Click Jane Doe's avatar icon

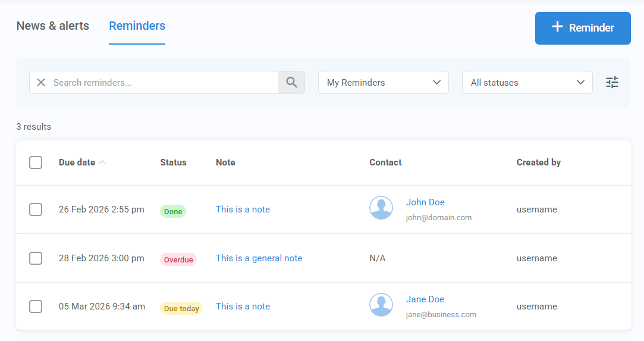click(381, 305)
